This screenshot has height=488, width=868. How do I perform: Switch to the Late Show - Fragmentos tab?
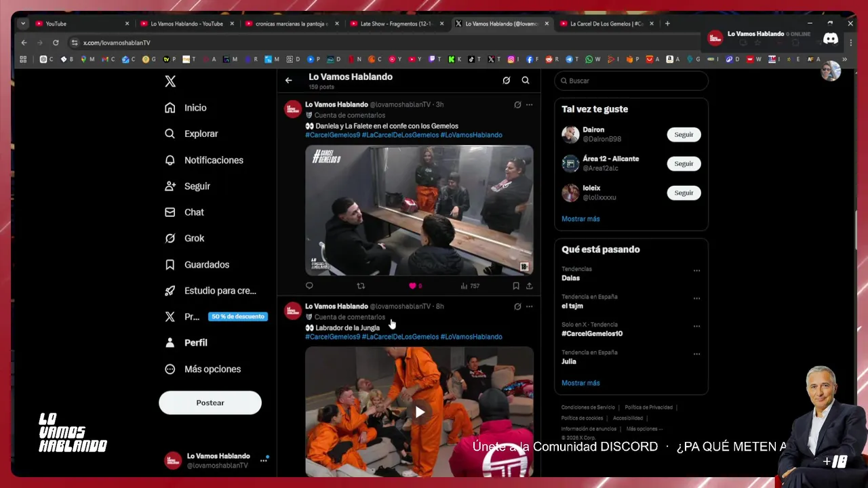click(397, 24)
